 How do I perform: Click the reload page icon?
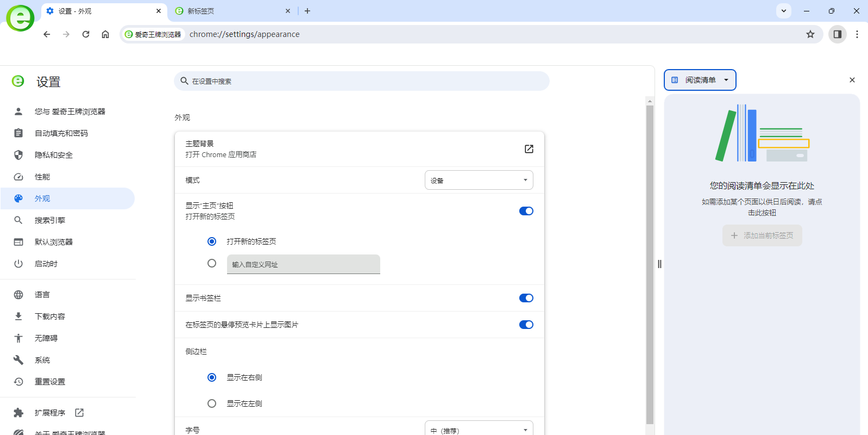point(86,34)
